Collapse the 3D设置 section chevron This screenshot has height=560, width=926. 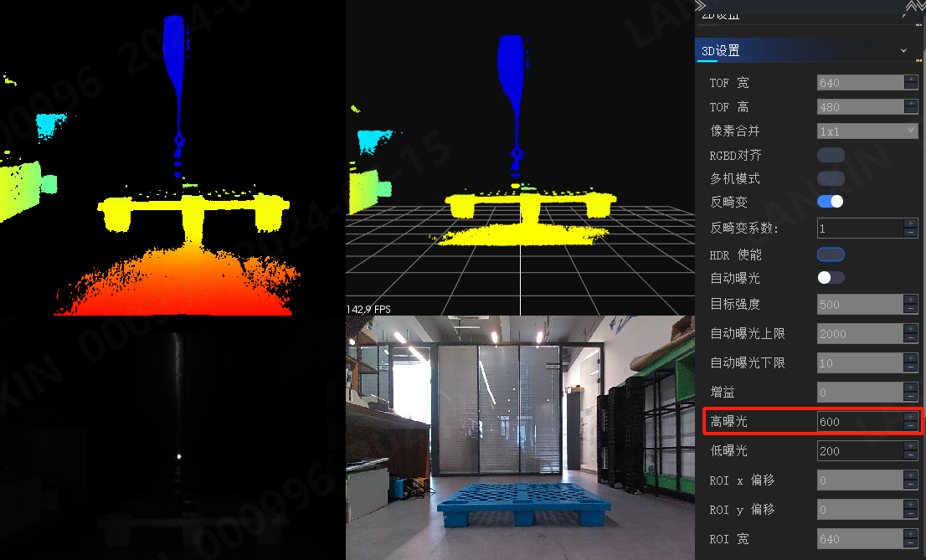(x=903, y=51)
